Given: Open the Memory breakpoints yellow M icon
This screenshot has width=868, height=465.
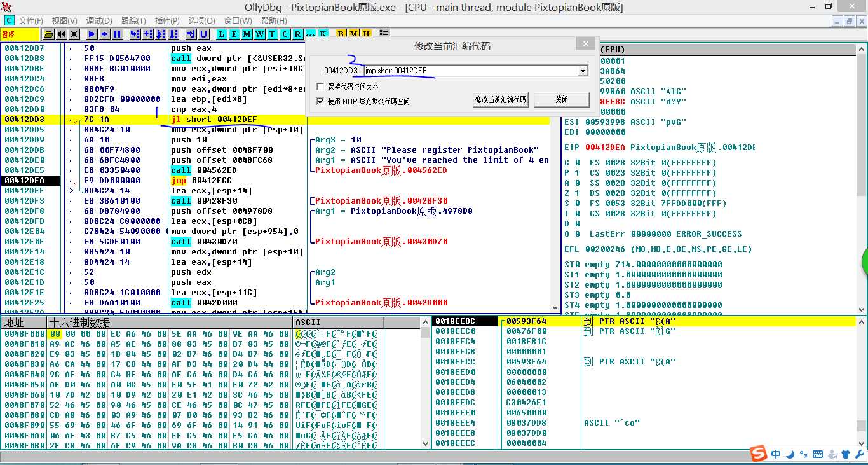Looking at the screenshot, I should (x=354, y=34).
